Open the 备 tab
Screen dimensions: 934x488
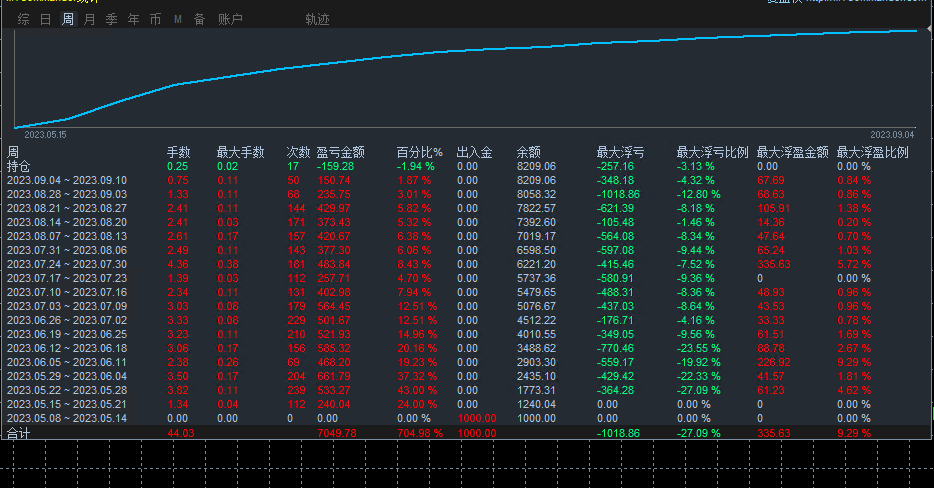tap(200, 19)
